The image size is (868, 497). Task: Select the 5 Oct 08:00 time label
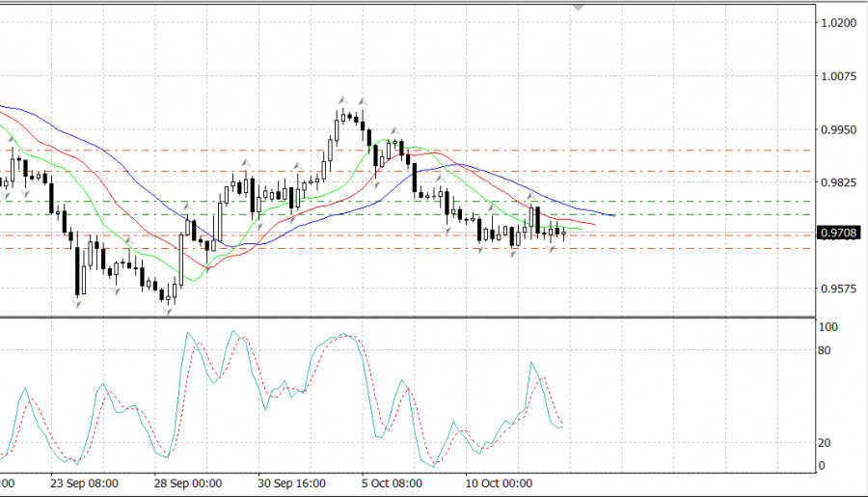pyautogui.click(x=393, y=483)
